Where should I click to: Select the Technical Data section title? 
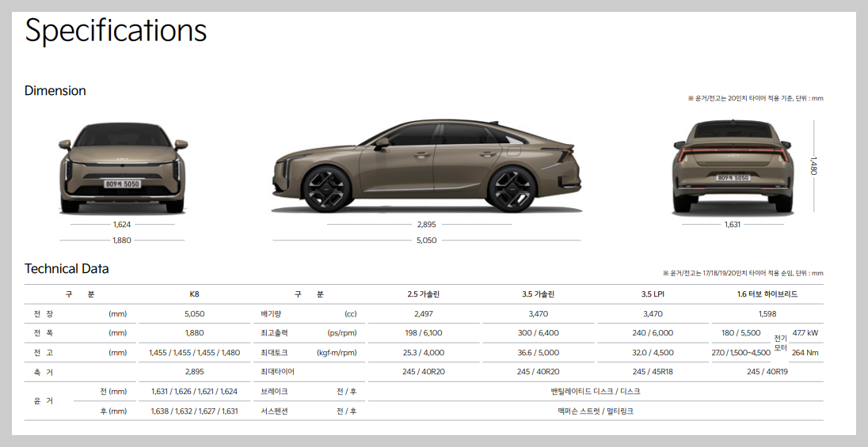point(67,269)
